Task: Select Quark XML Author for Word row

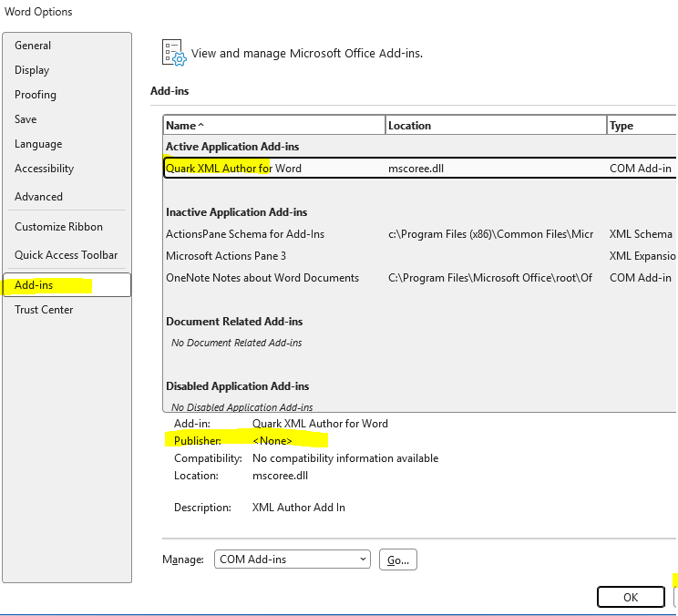Action: point(420,169)
